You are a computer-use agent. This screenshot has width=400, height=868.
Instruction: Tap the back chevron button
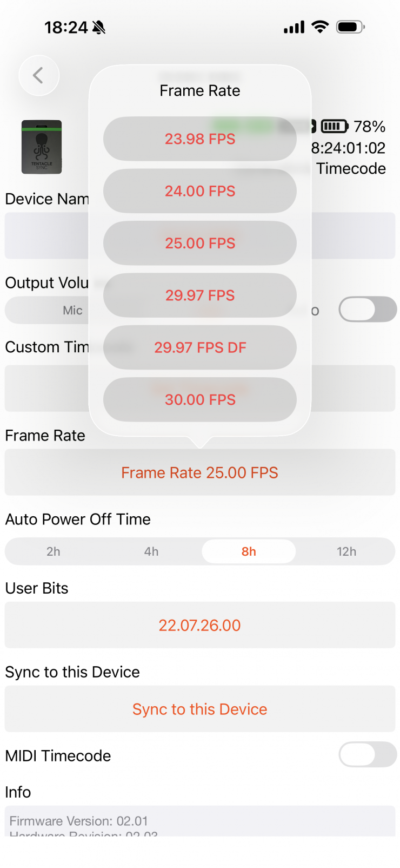click(x=38, y=75)
